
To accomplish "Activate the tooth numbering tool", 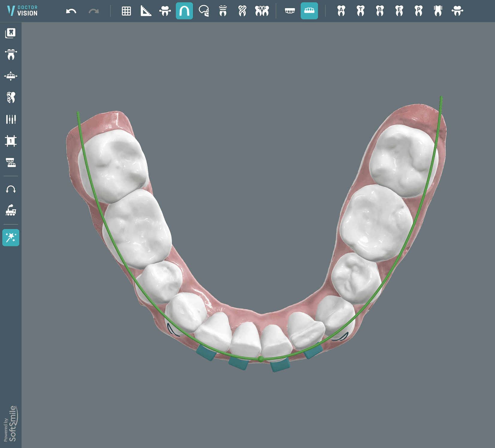I will click(x=11, y=141).
